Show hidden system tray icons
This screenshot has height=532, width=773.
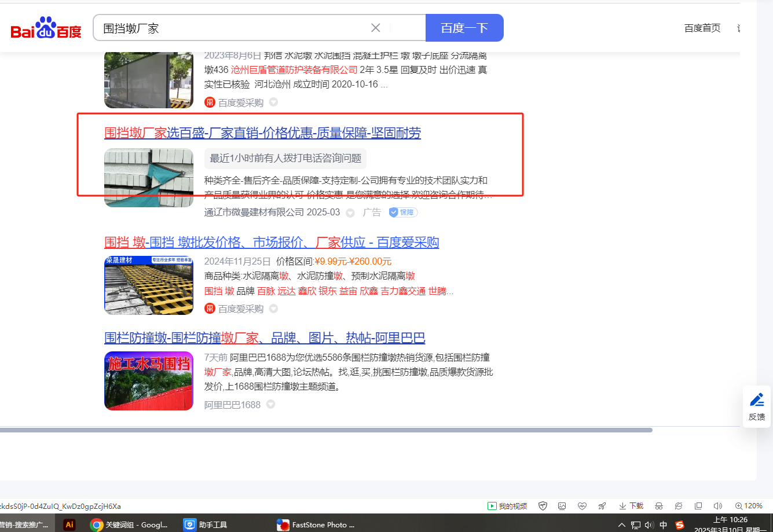(x=622, y=525)
